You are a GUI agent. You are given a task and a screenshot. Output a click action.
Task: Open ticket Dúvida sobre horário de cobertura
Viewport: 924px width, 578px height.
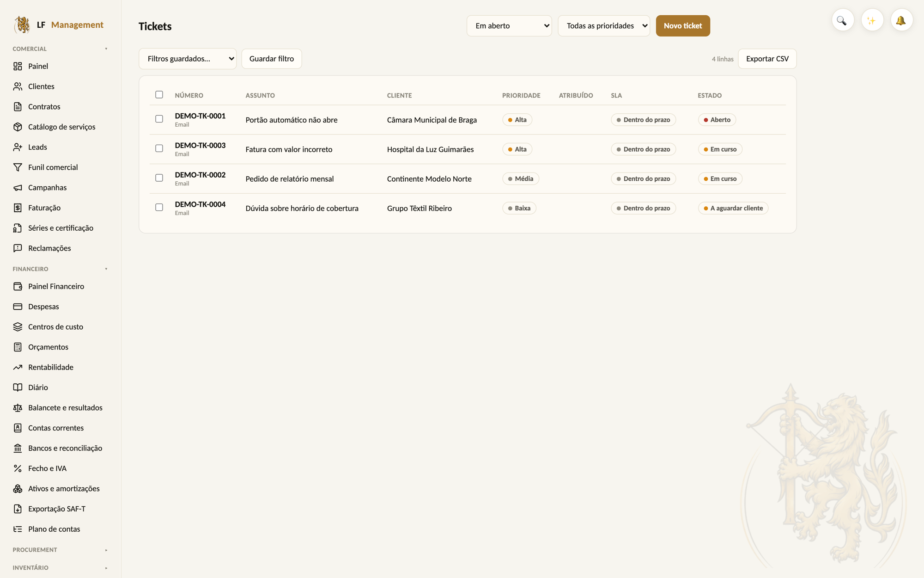point(302,209)
